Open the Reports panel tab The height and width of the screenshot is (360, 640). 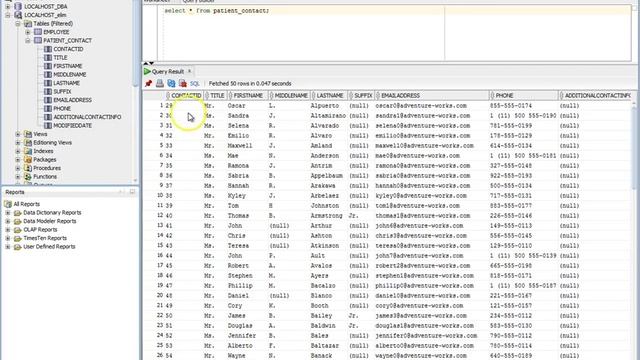15,192
